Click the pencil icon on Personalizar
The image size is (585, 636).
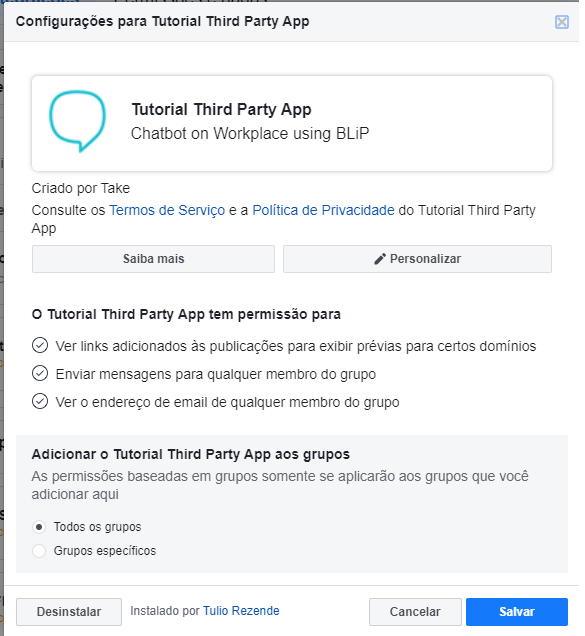pyautogui.click(x=380, y=259)
